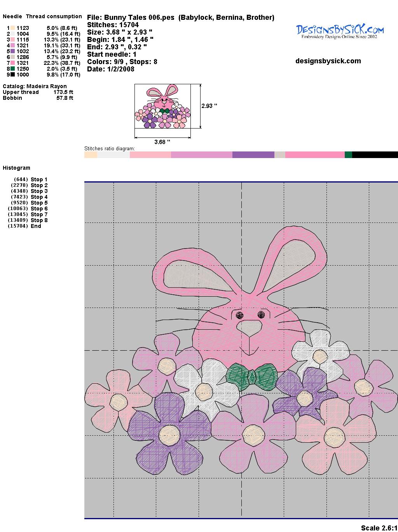Choose needle 7 pink 1321 swatch
398x532 pixels.
[x=13, y=63]
